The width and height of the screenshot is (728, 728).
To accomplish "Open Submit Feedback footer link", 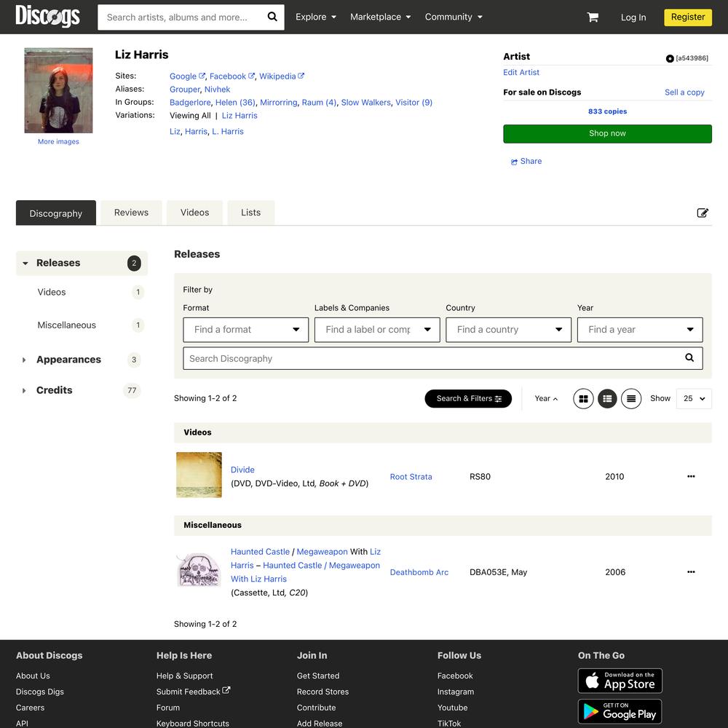I will pyautogui.click(x=193, y=692).
